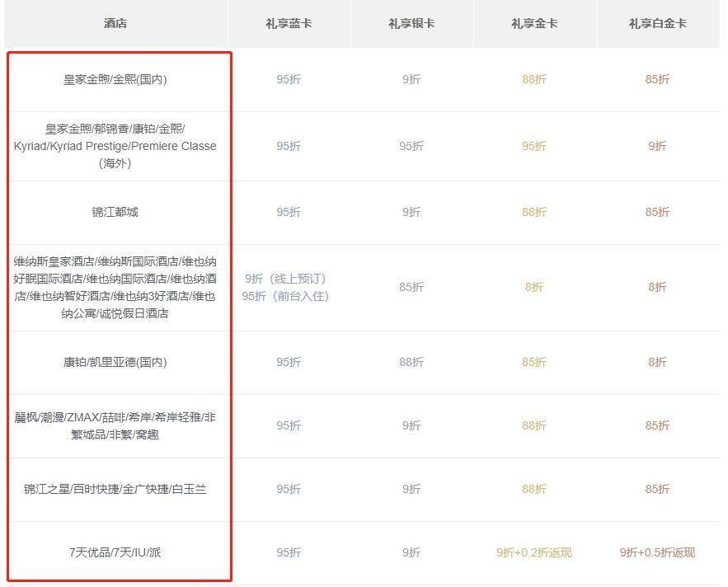This screenshot has width=728, height=587.
Task: Click 85折 platinum card in 麗枫/潮漫 row
Action: click(x=657, y=426)
